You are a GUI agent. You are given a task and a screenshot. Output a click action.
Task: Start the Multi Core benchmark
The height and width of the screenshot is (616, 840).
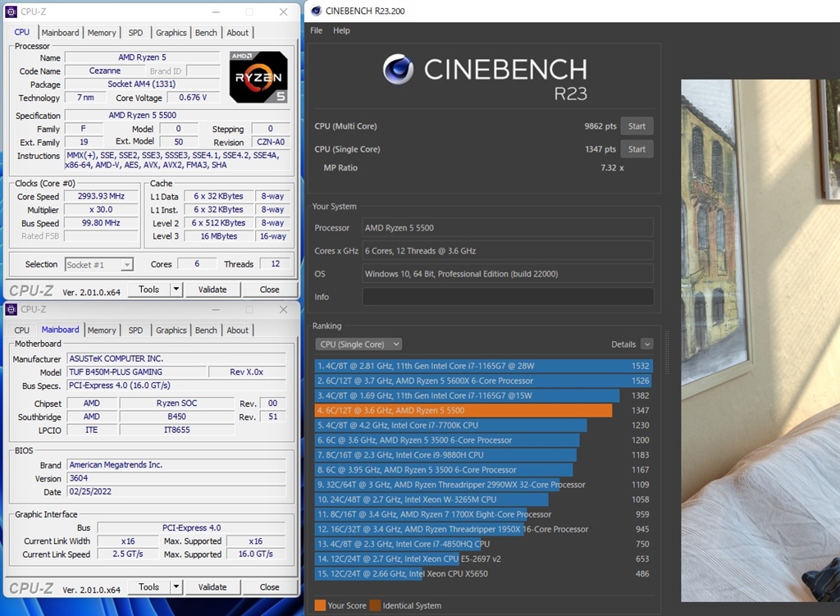[x=637, y=125]
